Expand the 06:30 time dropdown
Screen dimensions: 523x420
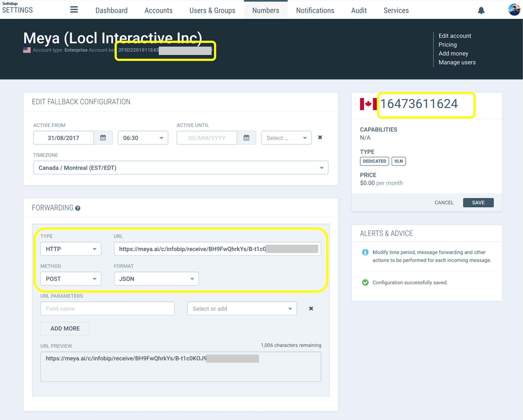(143, 138)
